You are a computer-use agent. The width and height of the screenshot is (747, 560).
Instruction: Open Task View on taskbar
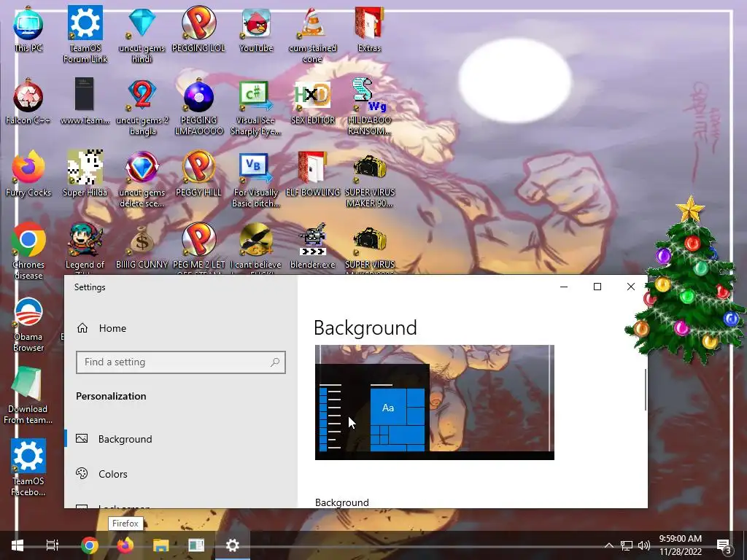[x=52, y=545]
